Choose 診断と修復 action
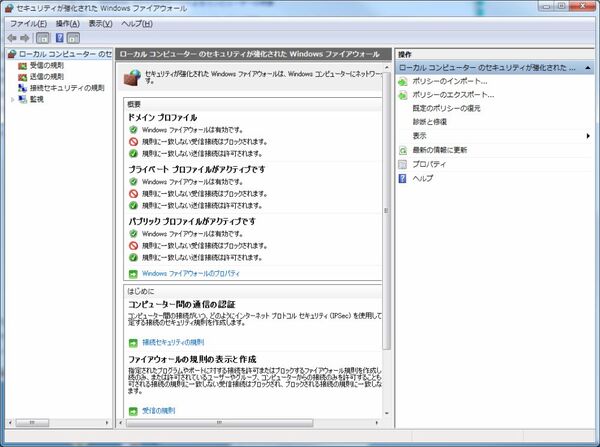600x447 pixels. click(429, 122)
